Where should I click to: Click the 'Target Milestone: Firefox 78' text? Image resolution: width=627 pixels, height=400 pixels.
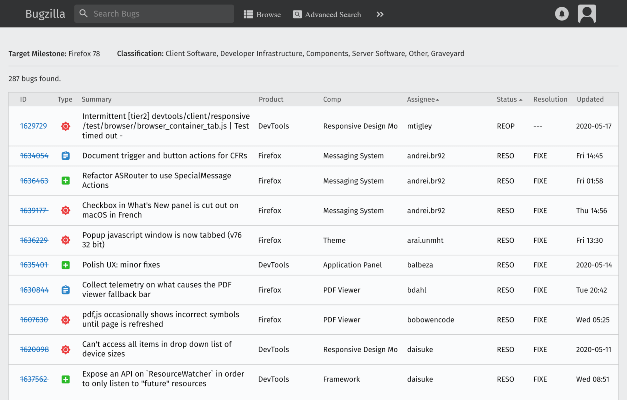[x=54, y=54]
